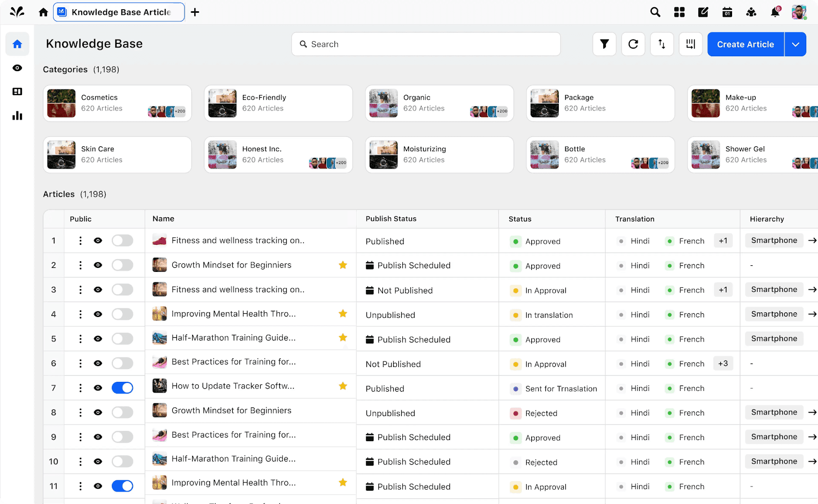Open notifications from the bell icon
Screen dimensions: 818x504
tap(775, 12)
